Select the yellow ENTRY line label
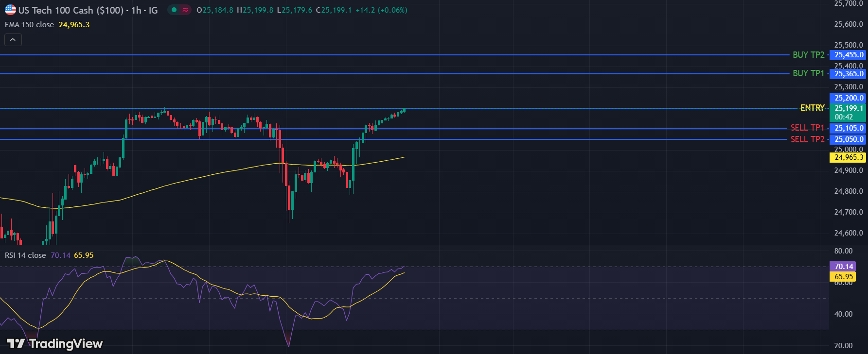Image resolution: width=868 pixels, height=354 pixels. point(812,108)
